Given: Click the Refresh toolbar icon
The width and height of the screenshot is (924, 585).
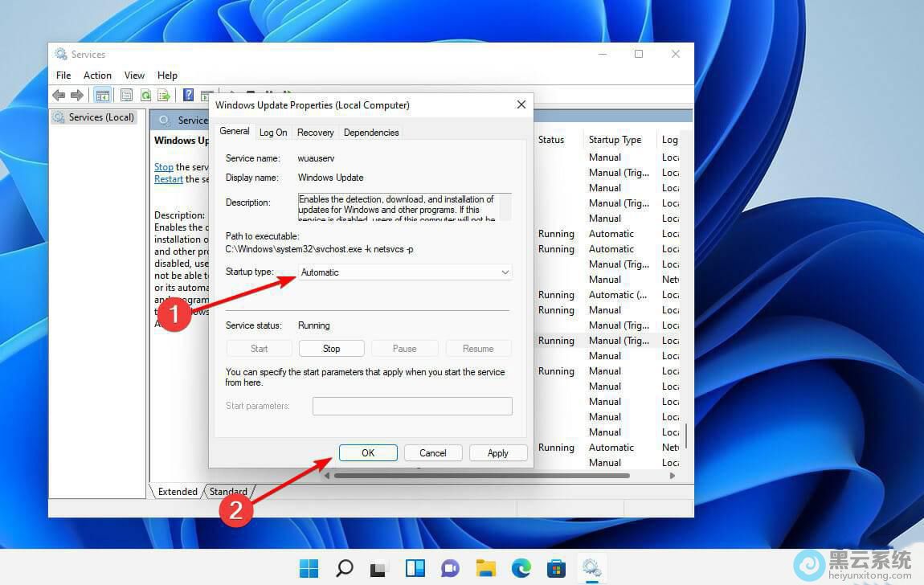Looking at the screenshot, I should tap(145, 96).
